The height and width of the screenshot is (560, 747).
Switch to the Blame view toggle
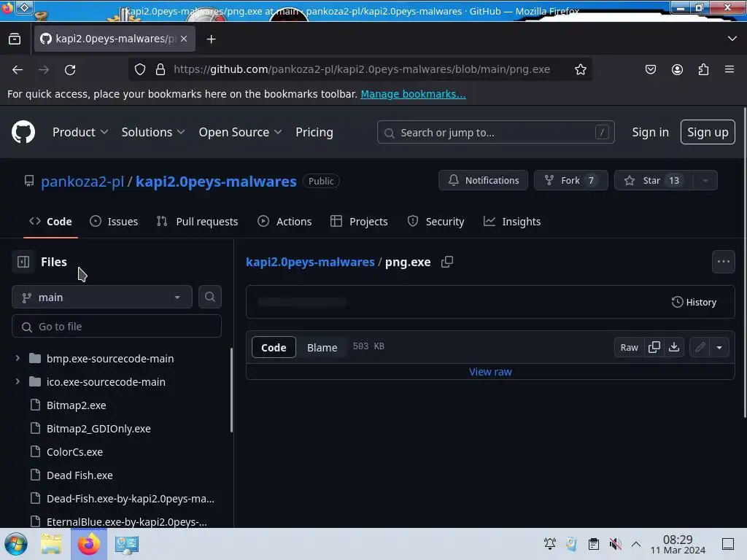(x=322, y=347)
